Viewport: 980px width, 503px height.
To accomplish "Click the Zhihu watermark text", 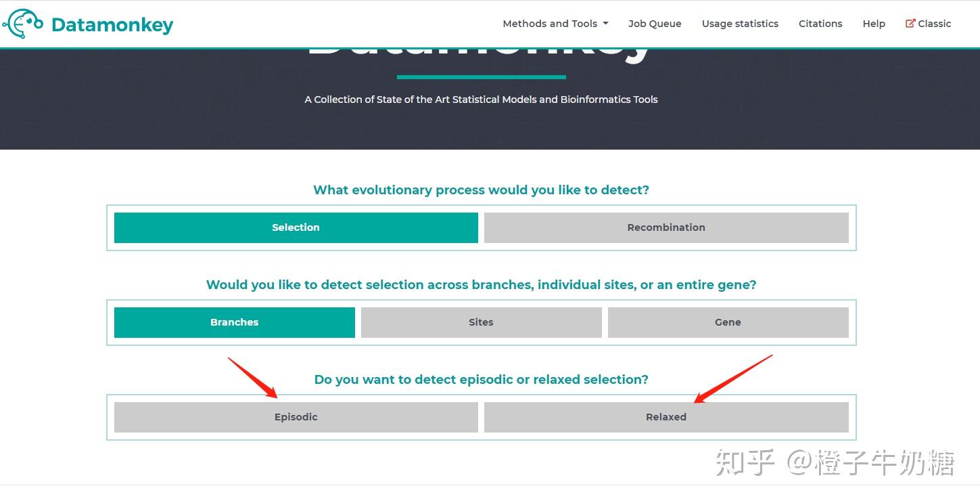I will 835,463.
